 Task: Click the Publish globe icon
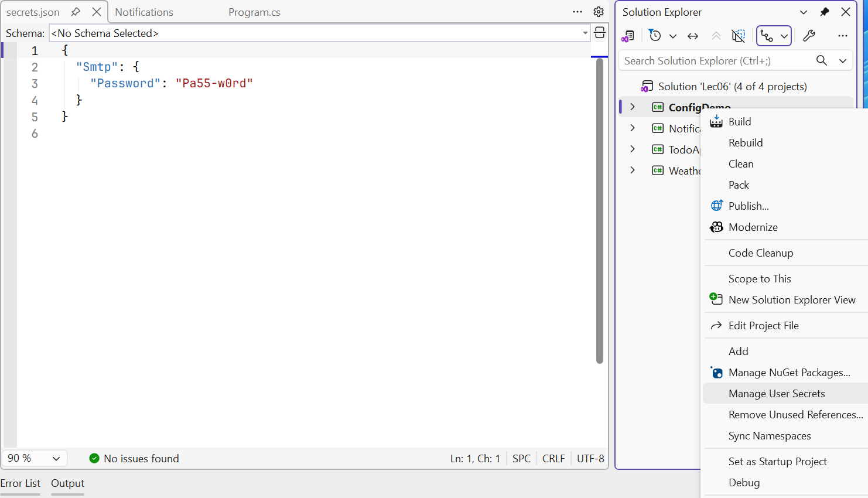point(716,206)
